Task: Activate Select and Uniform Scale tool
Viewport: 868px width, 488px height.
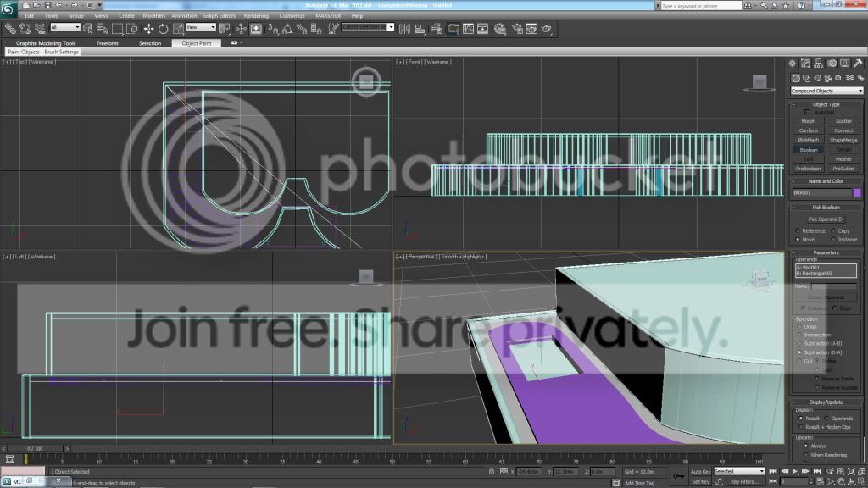Action: tap(178, 29)
